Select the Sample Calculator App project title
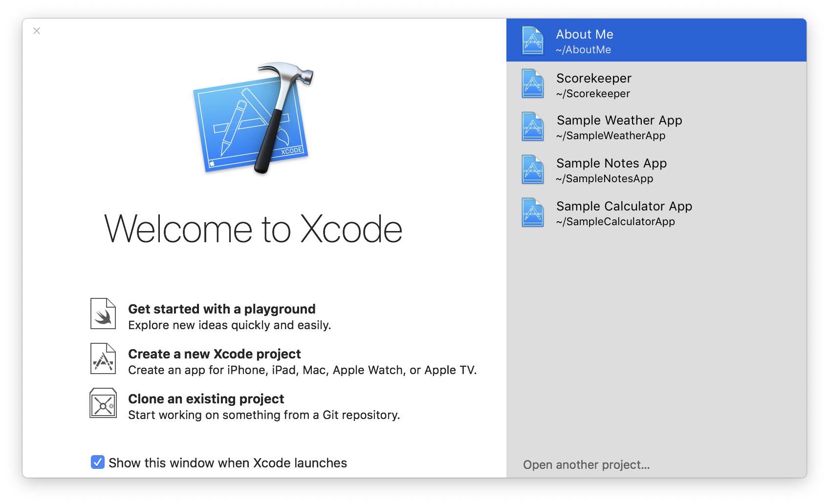Viewport: 829px width, 504px height. pos(624,207)
